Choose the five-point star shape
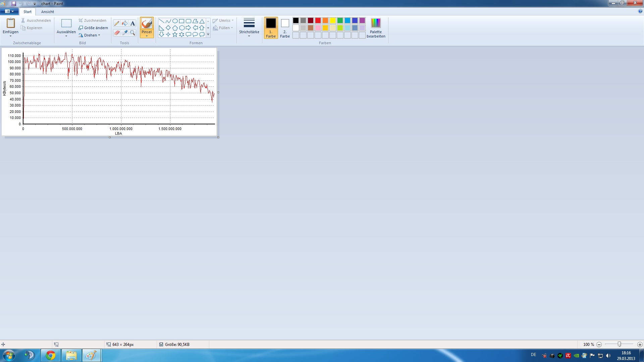Screen dimensions: 644x362 [175, 35]
